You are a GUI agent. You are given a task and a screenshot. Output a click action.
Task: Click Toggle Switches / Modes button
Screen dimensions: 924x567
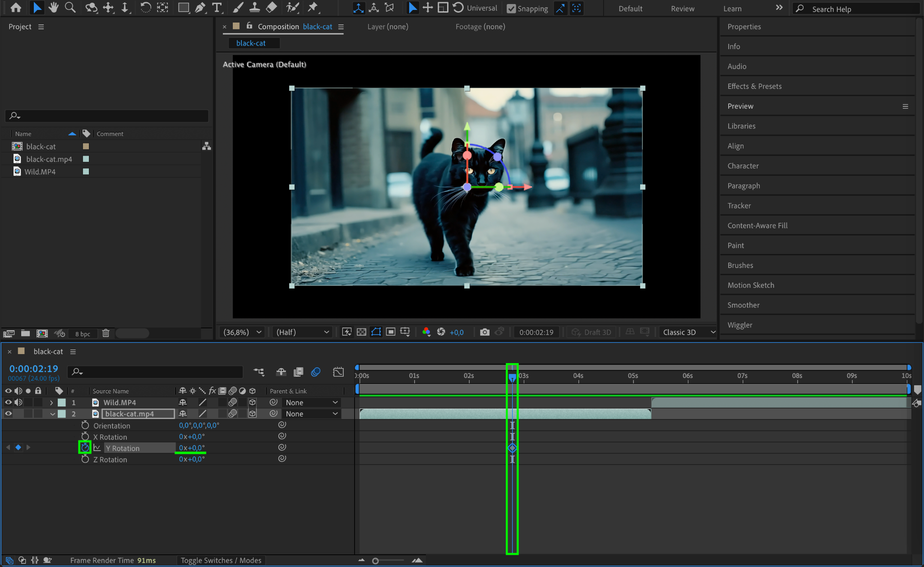[x=221, y=560]
